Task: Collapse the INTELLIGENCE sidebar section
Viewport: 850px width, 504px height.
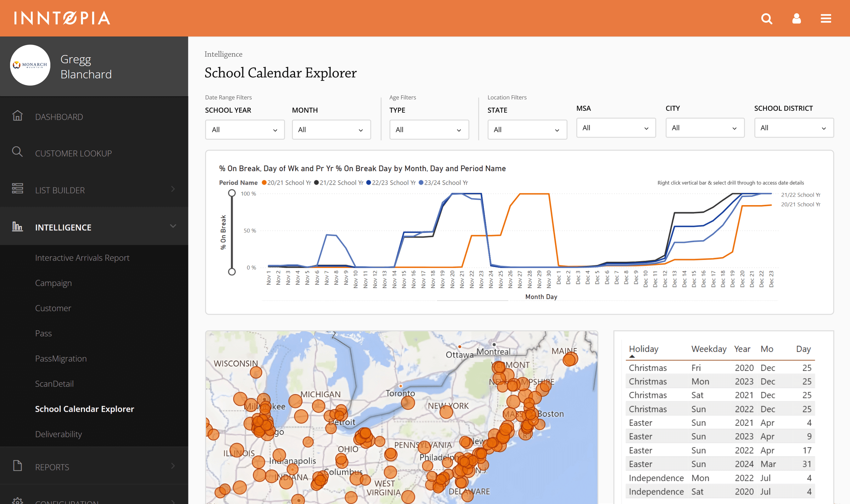Action: [173, 226]
